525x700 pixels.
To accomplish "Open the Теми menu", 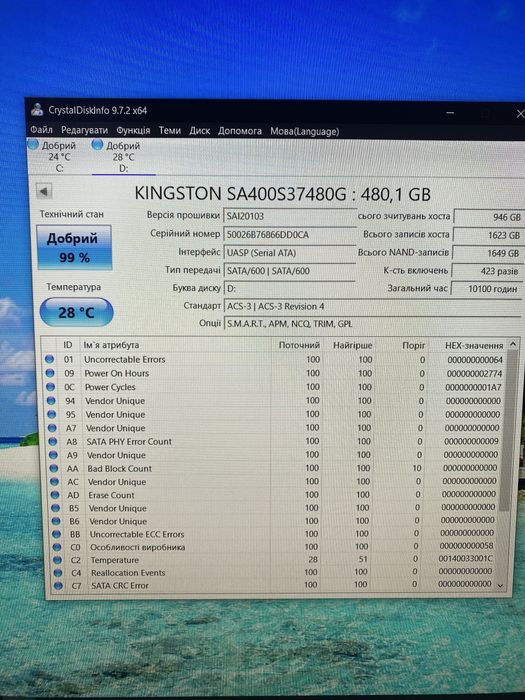I will (x=170, y=130).
